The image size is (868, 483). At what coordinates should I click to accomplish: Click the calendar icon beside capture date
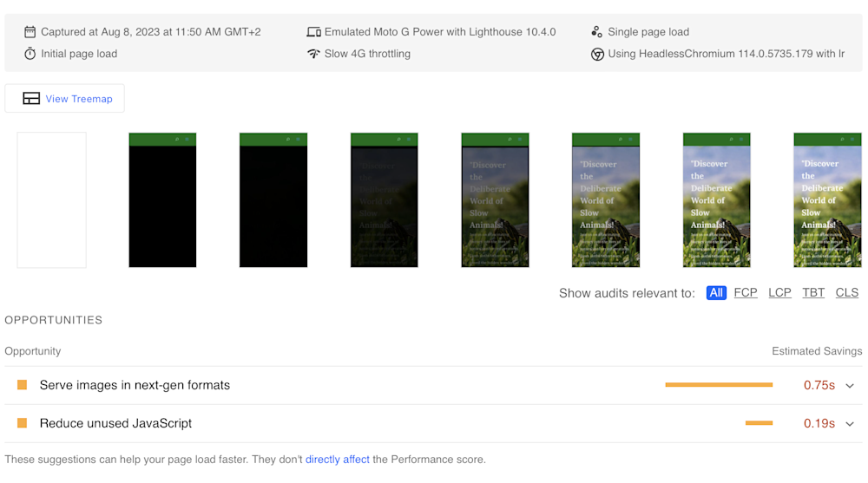pos(30,32)
